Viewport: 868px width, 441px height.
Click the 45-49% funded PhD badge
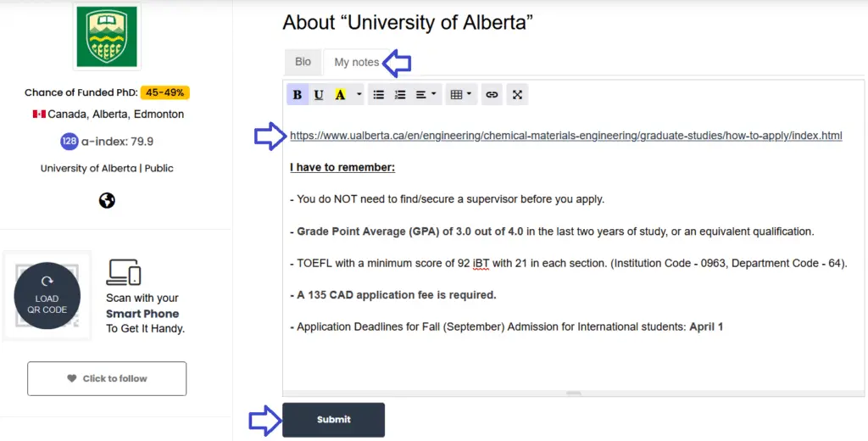[165, 92]
